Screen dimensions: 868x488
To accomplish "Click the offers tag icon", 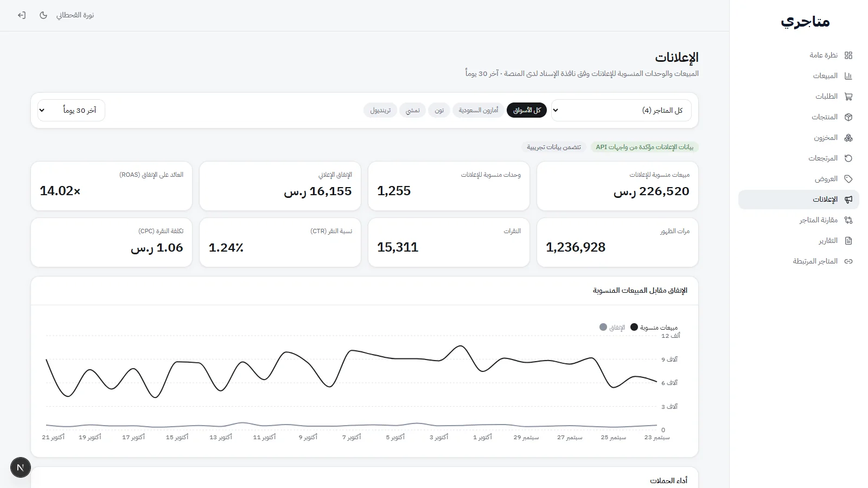I will pos(848,179).
